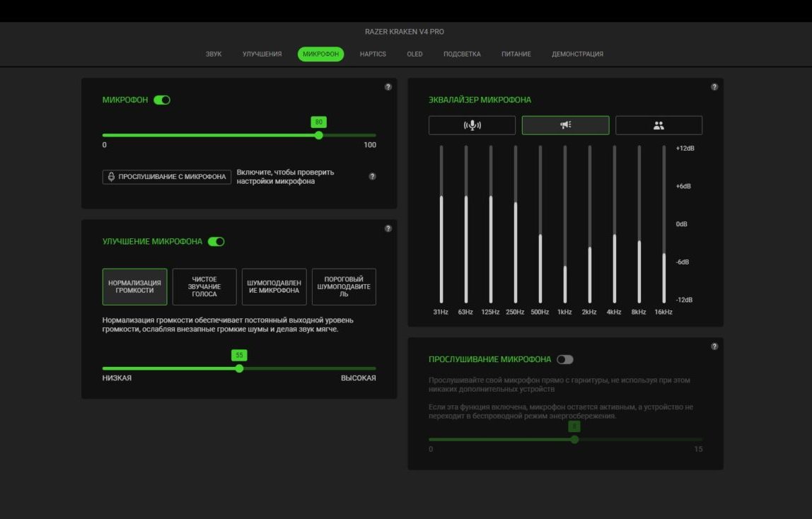Open help icon in Эквалайзер микрофона panel
The height and width of the screenshot is (519, 812).
714,87
